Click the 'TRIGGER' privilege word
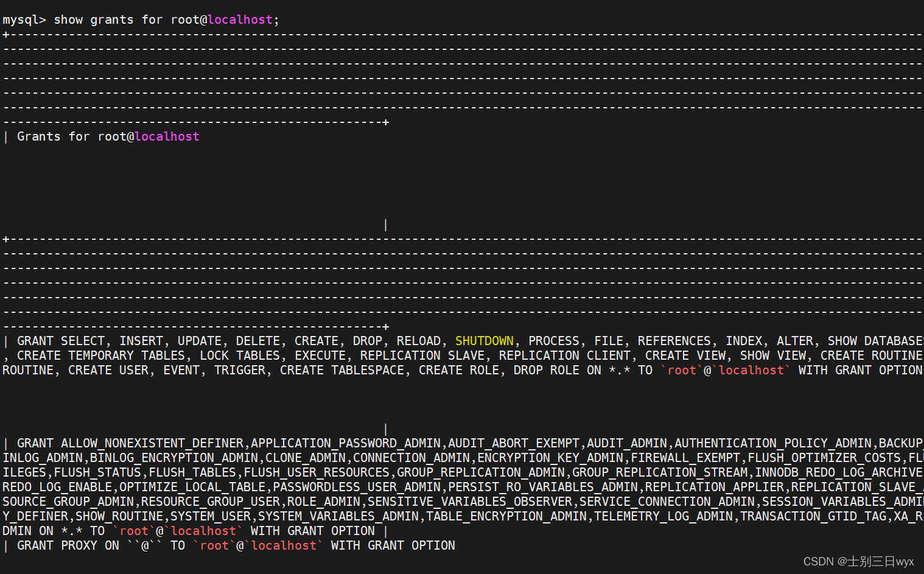924x574 pixels. [240, 371]
